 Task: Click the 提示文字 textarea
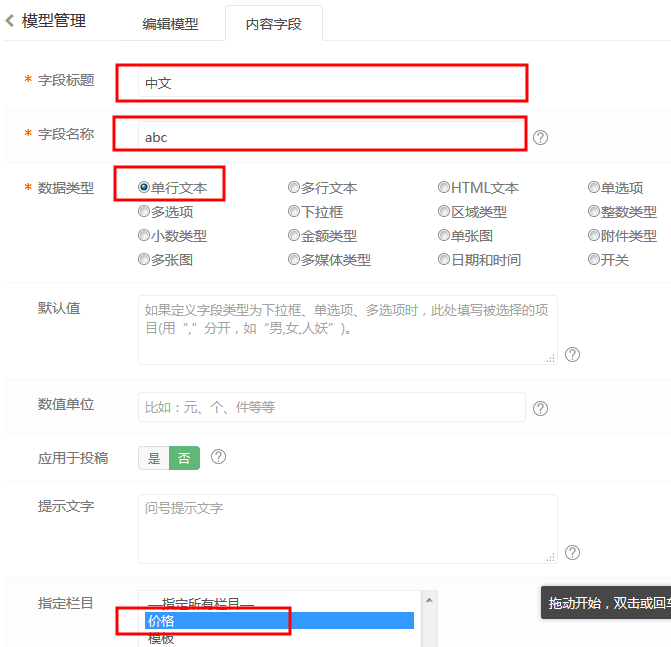[x=347, y=529]
